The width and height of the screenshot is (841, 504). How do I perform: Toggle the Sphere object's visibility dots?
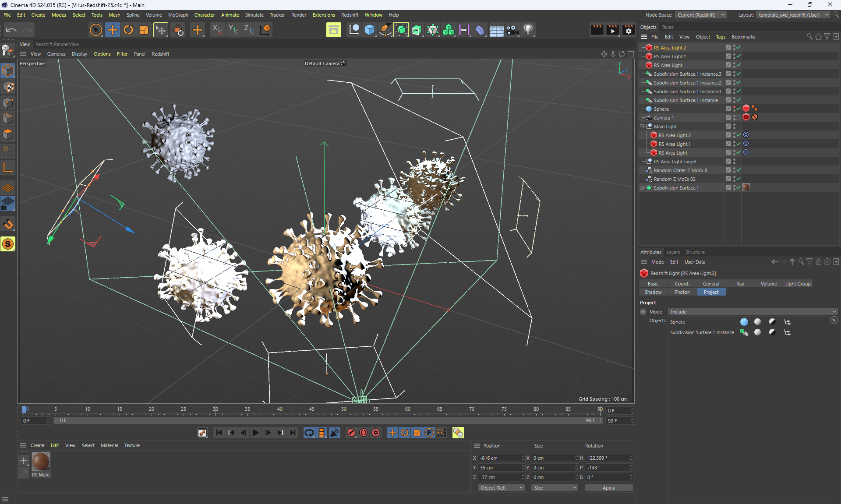pos(735,109)
